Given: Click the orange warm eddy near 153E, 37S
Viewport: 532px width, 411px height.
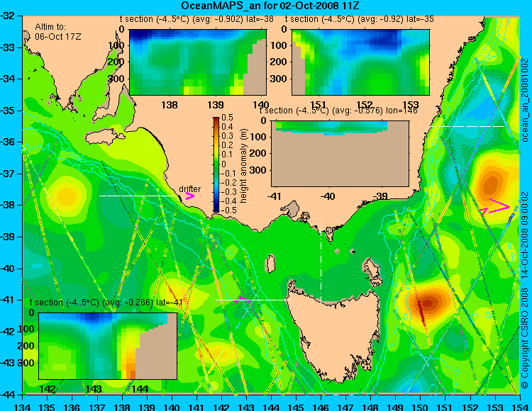Looking at the screenshot, I should coord(491,186).
